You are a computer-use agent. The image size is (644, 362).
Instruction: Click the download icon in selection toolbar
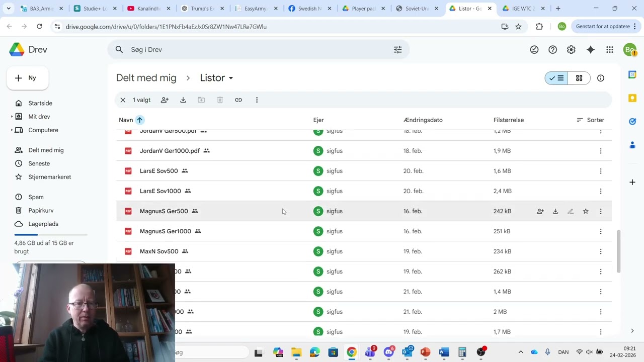pyautogui.click(x=183, y=100)
